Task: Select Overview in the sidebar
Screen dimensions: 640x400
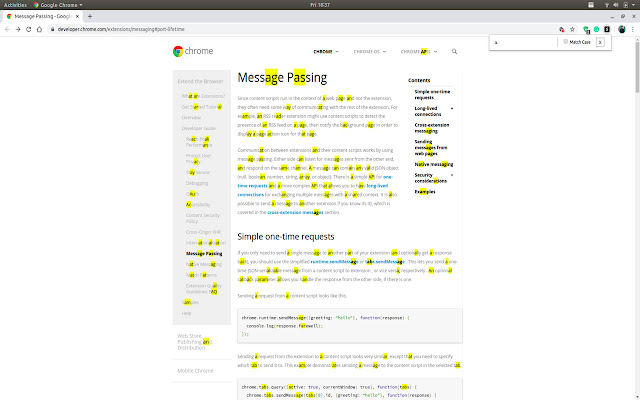Action: (191, 118)
